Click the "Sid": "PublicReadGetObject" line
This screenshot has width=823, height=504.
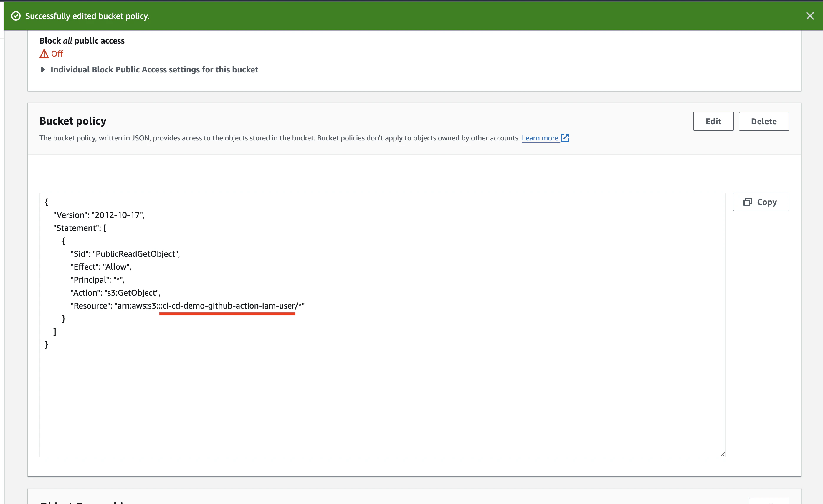125,254
